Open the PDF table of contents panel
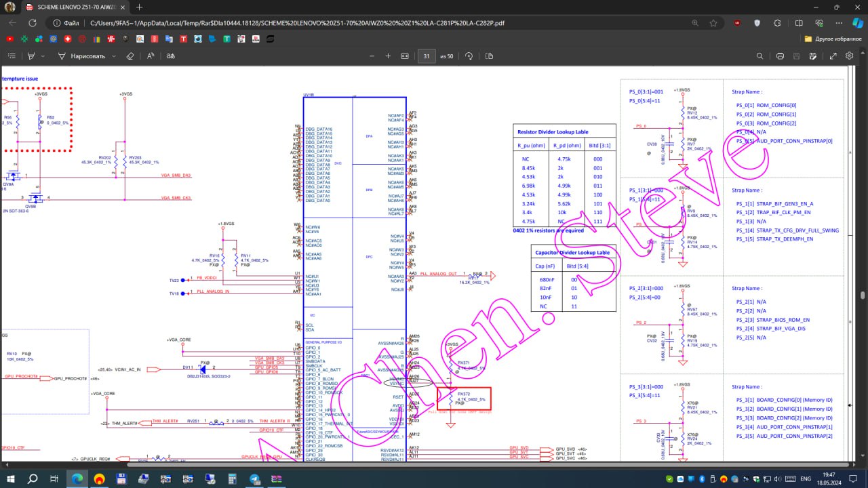Viewport: 868px width, 488px height. click(11, 56)
